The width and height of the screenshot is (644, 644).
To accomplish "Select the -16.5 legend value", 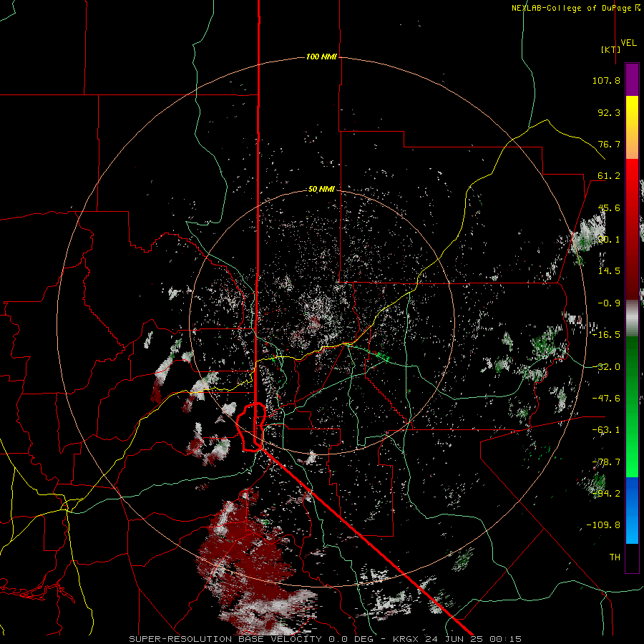I will click(606, 335).
